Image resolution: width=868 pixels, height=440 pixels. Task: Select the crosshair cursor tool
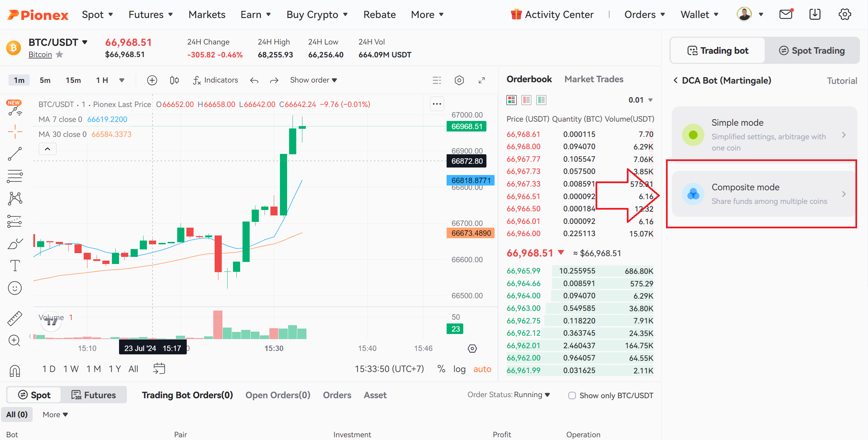(x=15, y=131)
